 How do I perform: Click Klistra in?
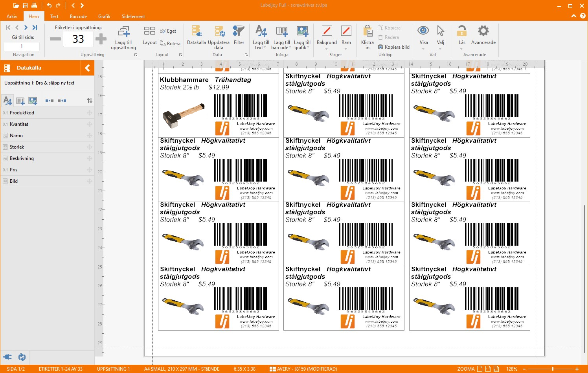367,38
